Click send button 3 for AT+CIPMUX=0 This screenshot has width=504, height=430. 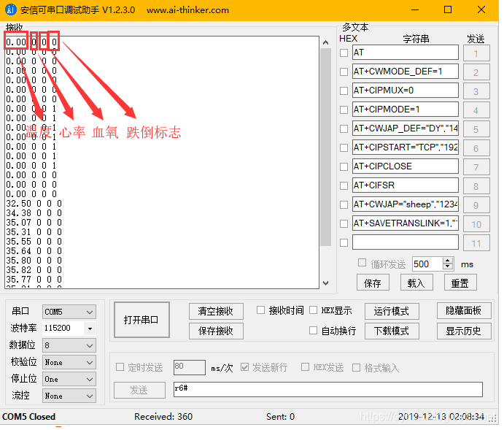[x=476, y=91]
